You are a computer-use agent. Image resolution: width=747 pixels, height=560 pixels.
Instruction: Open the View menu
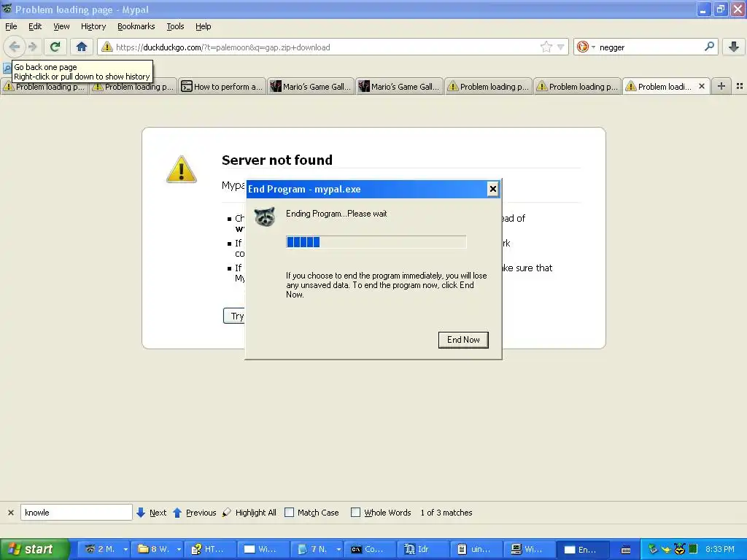tap(61, 26)
